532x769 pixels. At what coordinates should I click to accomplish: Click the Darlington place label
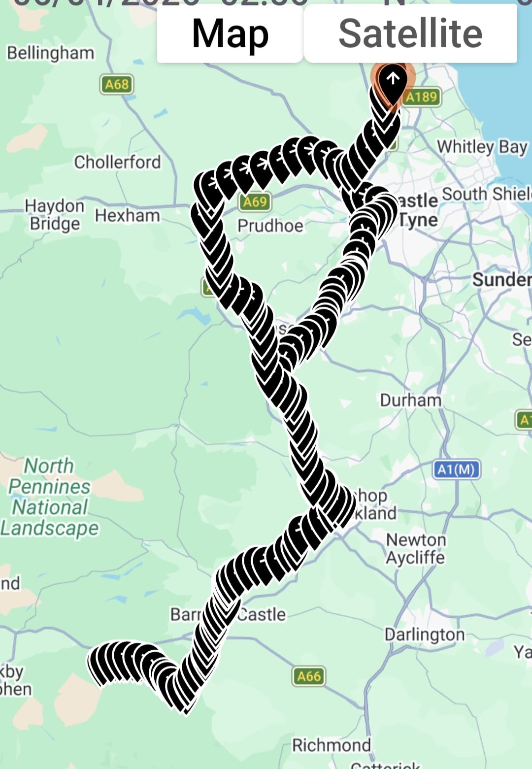tap(425, 635)
